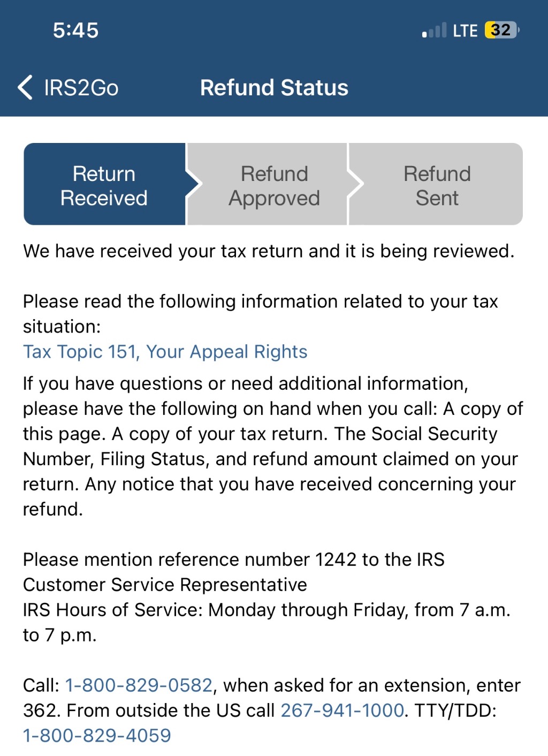
Task: Tap the LTE network indicator
Action: (465, 31)
